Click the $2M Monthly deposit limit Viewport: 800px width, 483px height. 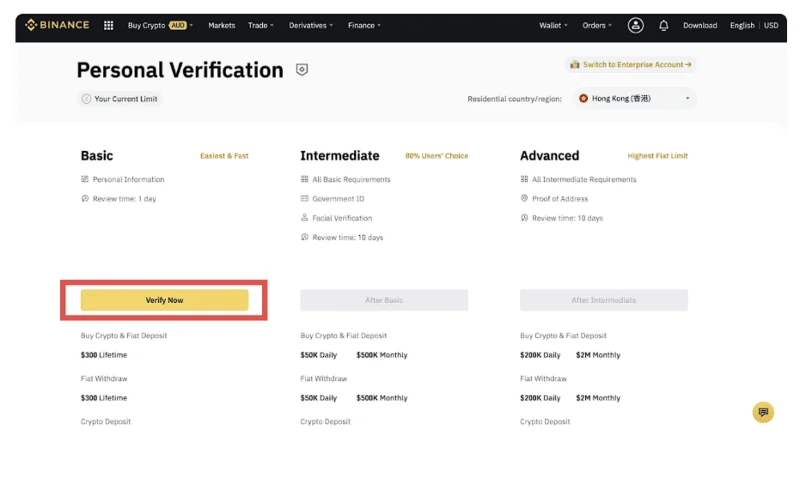(598, 355)
